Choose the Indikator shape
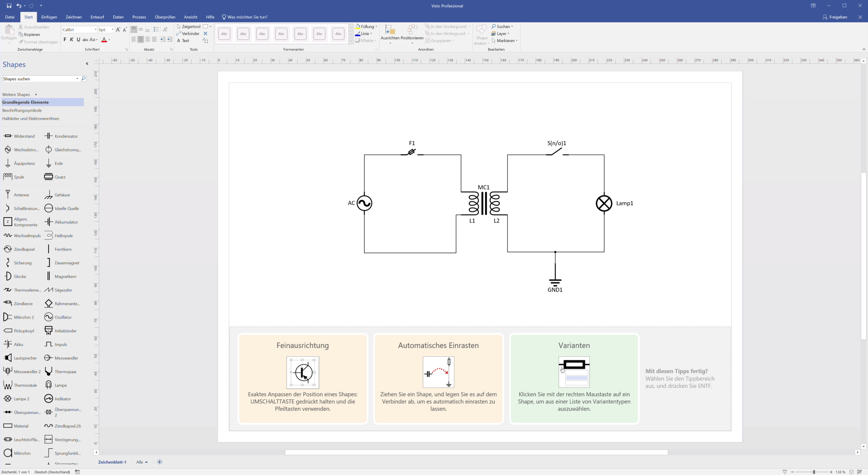The image size is (868, 475). [x=58, y=399]
